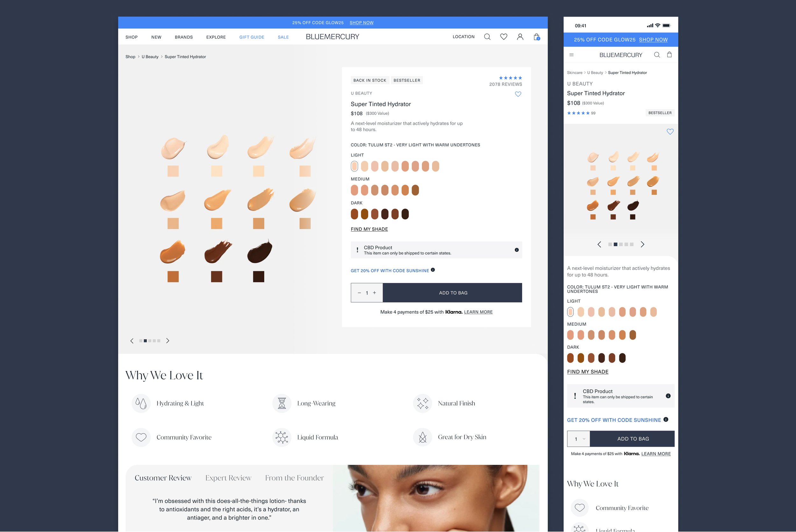
Task: Click info icon next to desktop SUNSHINE code
Action: point(433,270)
